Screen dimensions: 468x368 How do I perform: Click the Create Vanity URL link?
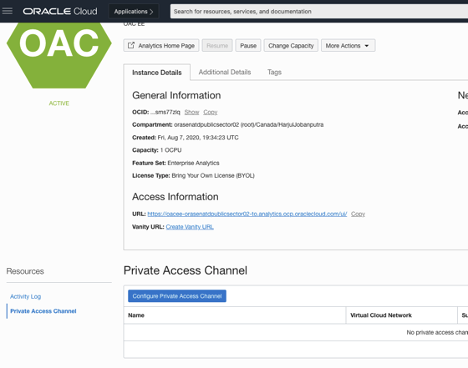(190, 227)
